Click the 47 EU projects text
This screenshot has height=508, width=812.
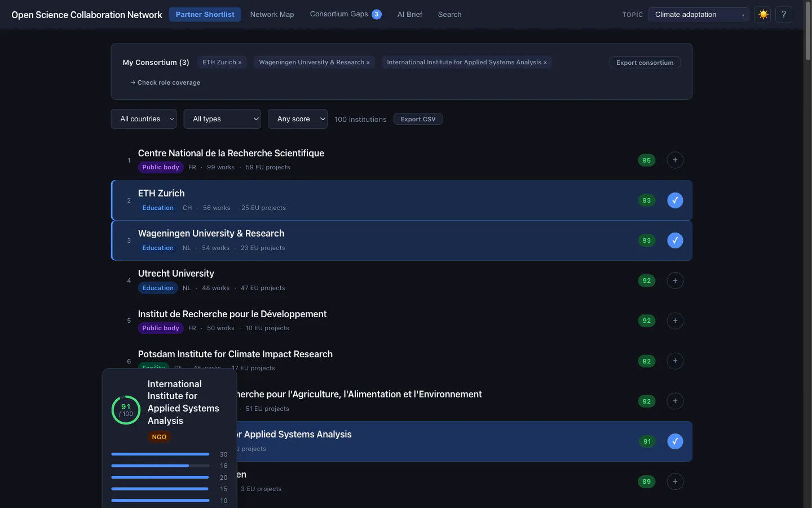(x=263, y=288)
